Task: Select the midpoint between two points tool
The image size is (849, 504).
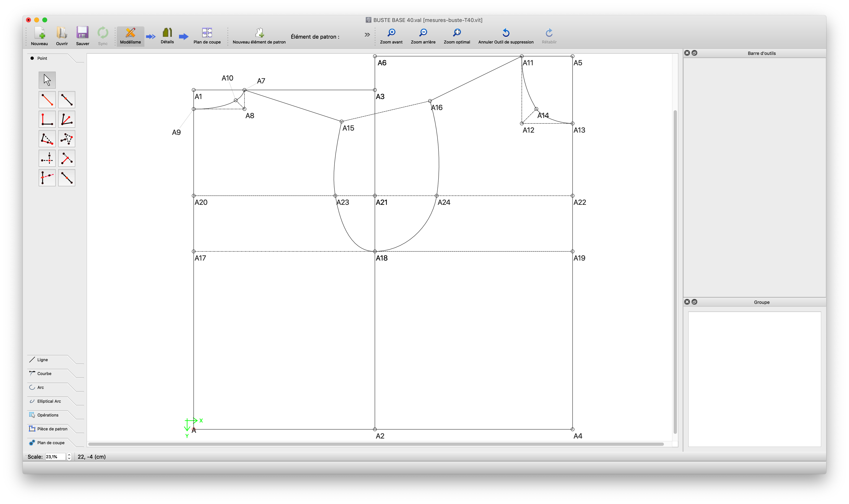Action: point(67,178)
